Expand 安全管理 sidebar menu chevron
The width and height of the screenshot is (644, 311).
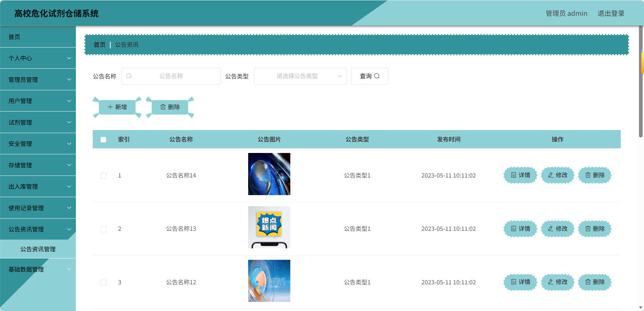click(69, 144)
